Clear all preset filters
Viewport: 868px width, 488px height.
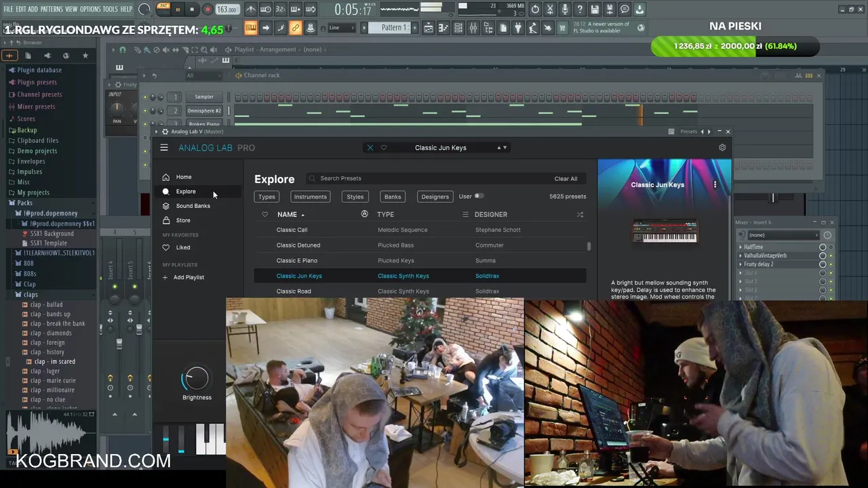click(x=566, y=179)
